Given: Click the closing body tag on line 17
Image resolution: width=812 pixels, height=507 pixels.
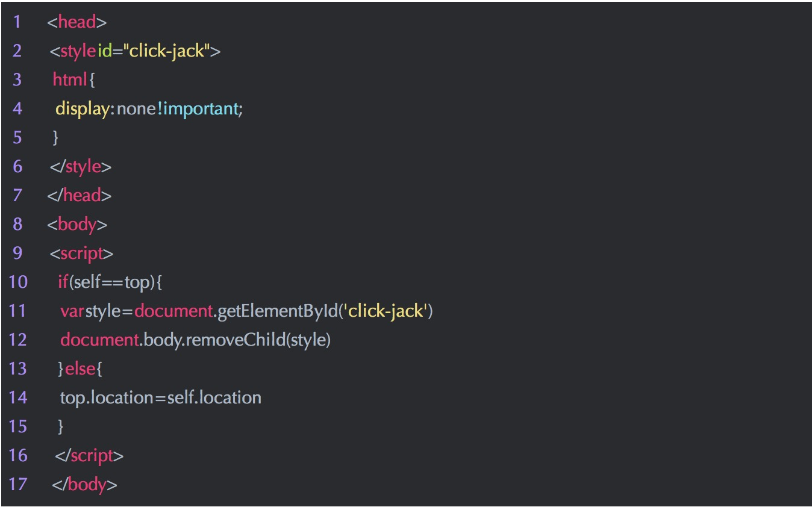Looking at the screenshot, I should (x=84, y=485).
